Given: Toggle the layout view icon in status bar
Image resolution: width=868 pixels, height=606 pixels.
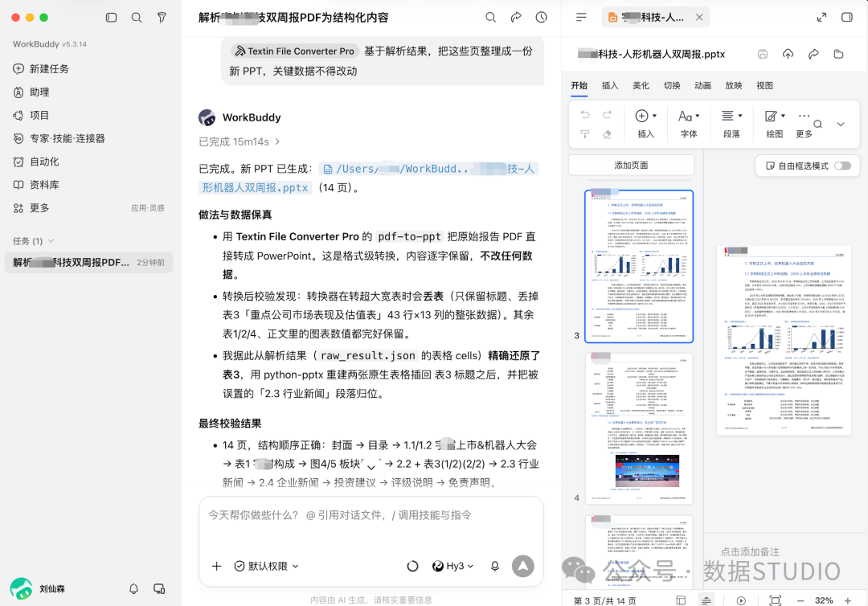Looking at the screenshot, I should click(x=681, y=600).
